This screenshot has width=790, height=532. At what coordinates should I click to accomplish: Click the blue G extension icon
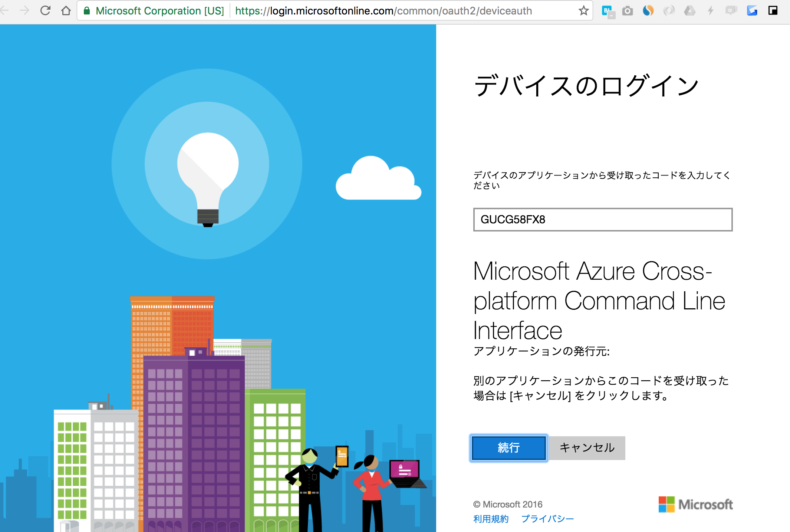[752, 10]
